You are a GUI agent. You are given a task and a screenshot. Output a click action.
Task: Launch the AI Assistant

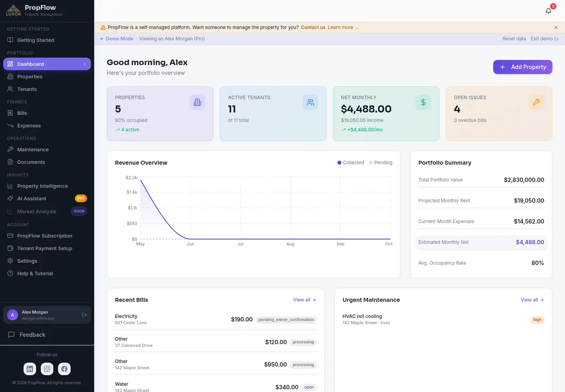pos(47,199)
